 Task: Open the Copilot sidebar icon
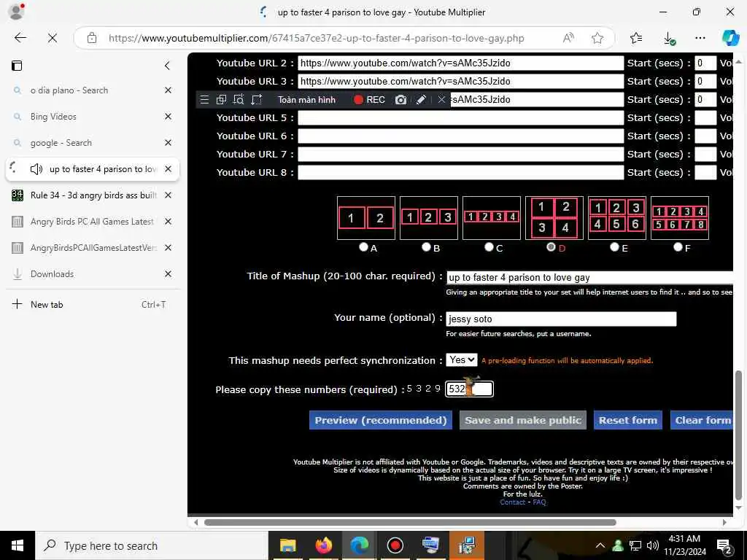point(730,38)
